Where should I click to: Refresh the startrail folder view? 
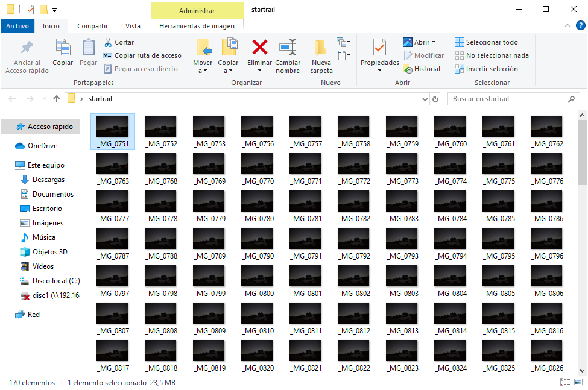(435, 99)
